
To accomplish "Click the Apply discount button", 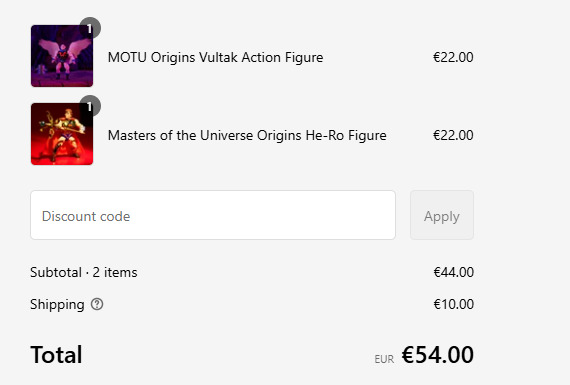I will coord(442,215).
